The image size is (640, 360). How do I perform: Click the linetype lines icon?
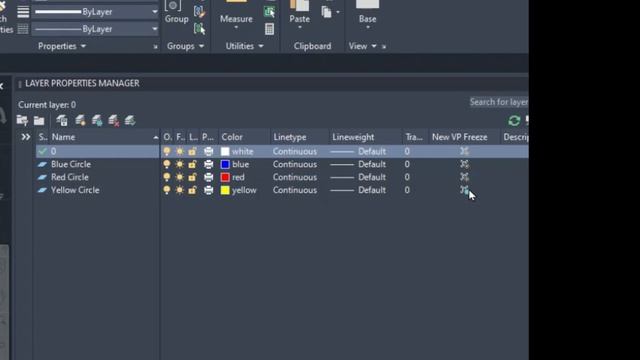[x=23, y=29]
